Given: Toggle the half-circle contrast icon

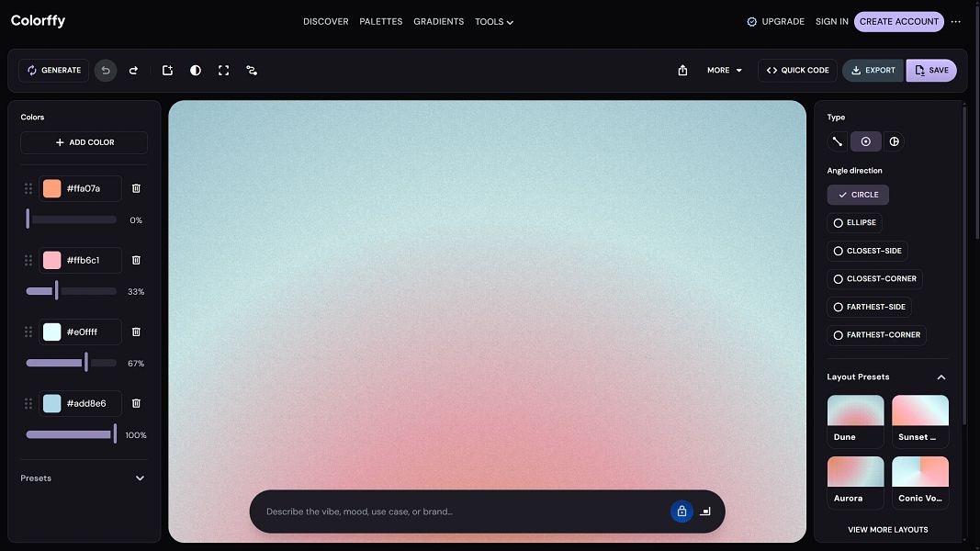Looking at the screenshot, I should 196,71.
